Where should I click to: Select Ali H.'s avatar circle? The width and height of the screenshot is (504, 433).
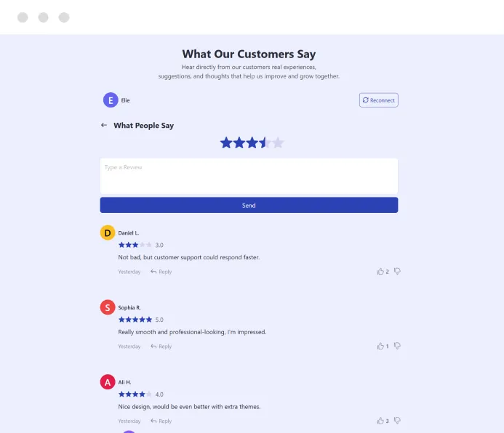(108, 382)
